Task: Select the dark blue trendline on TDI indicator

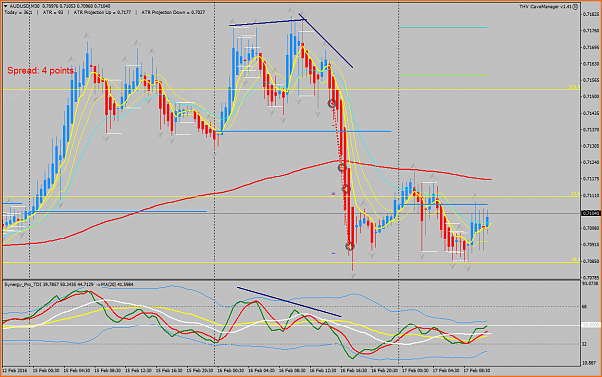Action: (x=289, y=302)
